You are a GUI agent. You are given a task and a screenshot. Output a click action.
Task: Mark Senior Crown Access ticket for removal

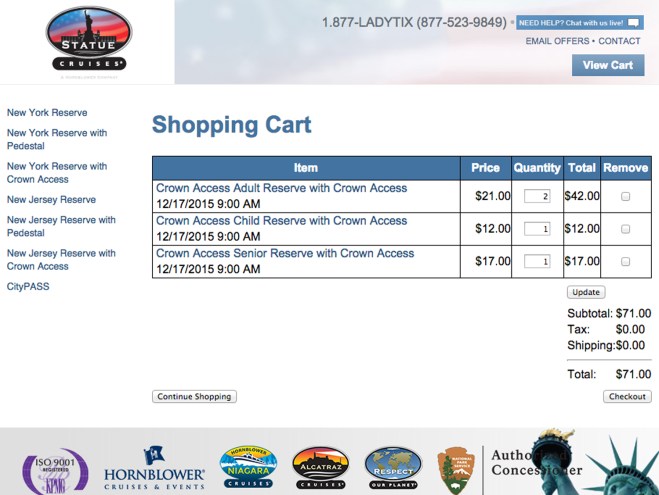[x=626, y=262]
